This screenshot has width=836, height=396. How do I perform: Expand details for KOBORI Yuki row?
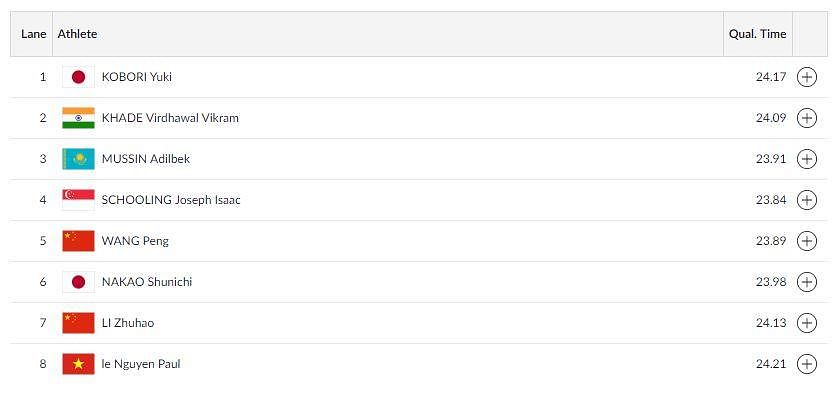(806, 77)
